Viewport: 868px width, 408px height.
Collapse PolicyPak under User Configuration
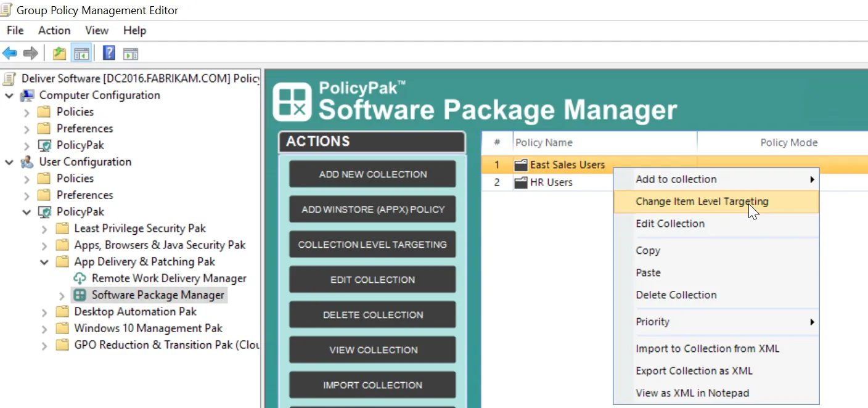pos(27,212)
